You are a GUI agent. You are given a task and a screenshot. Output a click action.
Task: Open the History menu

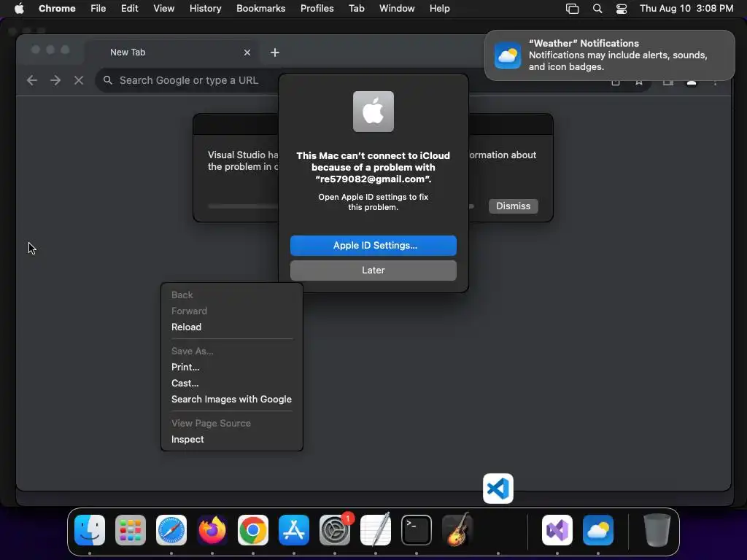point(205,9)
